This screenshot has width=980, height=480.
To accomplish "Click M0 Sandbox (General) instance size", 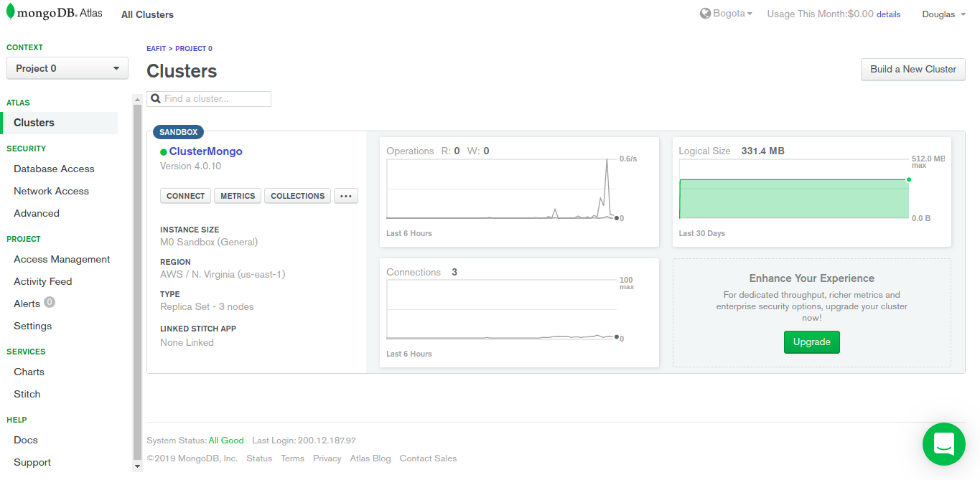I will click(x=209, y=243).
